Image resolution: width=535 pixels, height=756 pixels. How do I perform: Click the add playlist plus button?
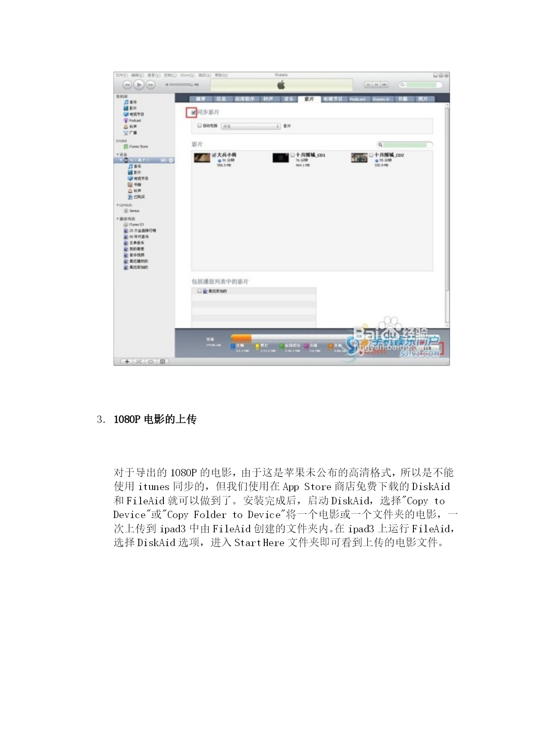[127, 362]
